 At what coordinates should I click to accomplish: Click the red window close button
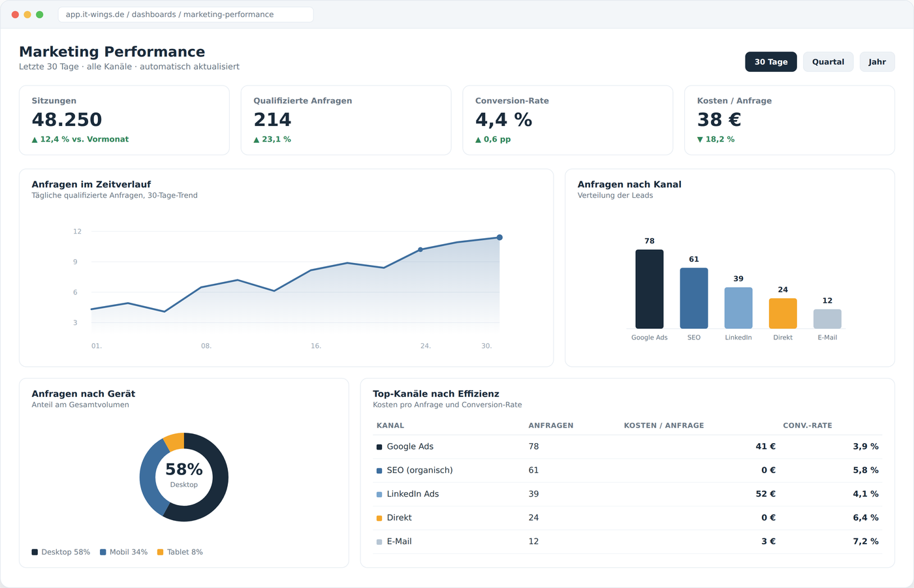[15, 14]
